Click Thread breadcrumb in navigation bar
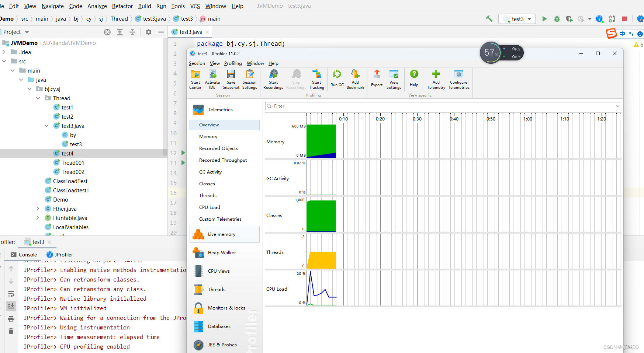Screen dimensions: 644x353 coord(119,19)
